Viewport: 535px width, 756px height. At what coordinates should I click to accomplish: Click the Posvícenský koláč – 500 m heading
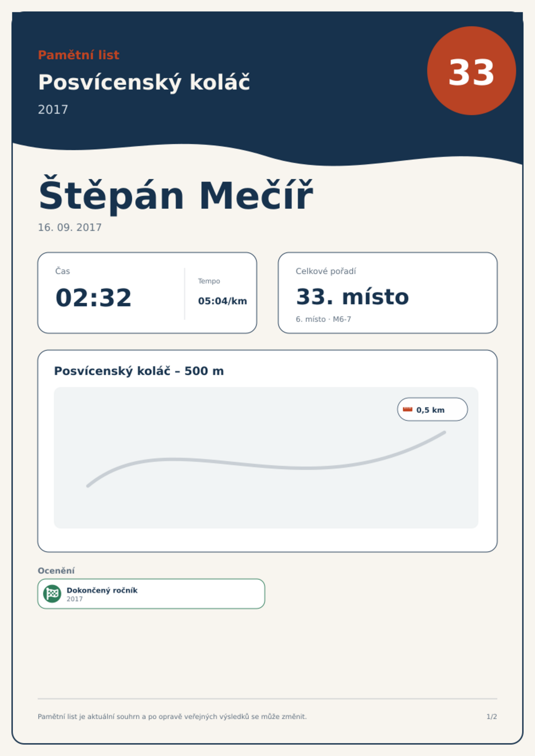(139, 371)
